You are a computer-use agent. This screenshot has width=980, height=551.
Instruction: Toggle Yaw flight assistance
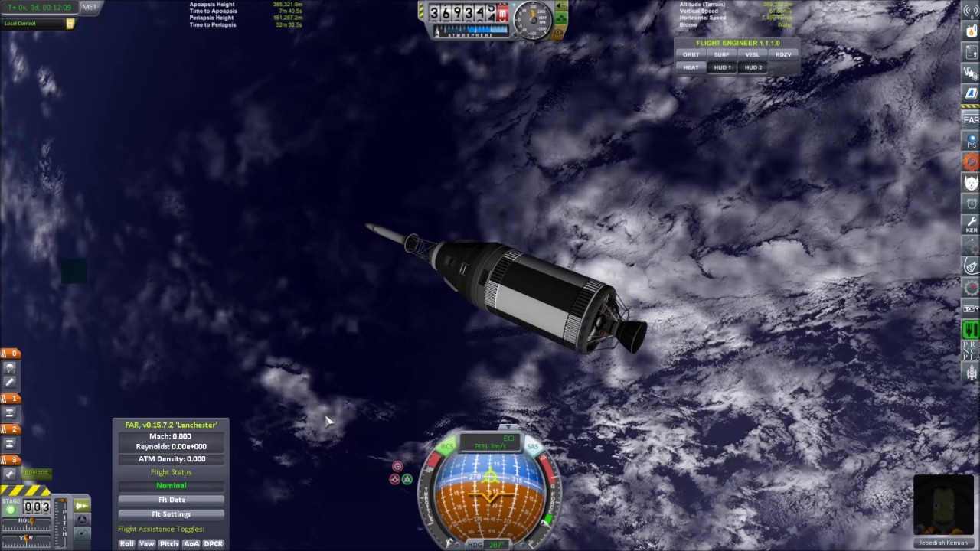pos(146,543)
